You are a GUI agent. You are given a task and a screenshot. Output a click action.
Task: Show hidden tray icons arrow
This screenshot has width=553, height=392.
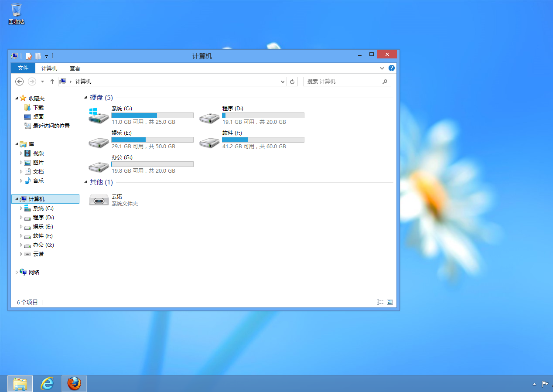pos(534,384)
